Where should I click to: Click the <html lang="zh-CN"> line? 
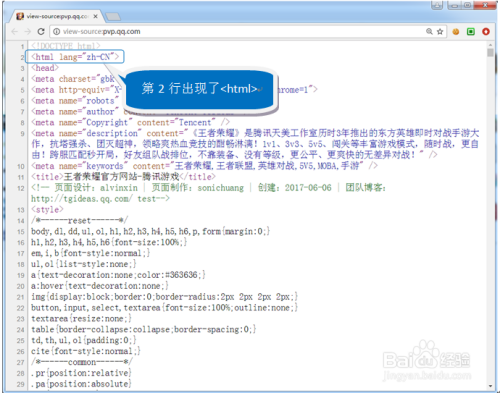[75, 57]
